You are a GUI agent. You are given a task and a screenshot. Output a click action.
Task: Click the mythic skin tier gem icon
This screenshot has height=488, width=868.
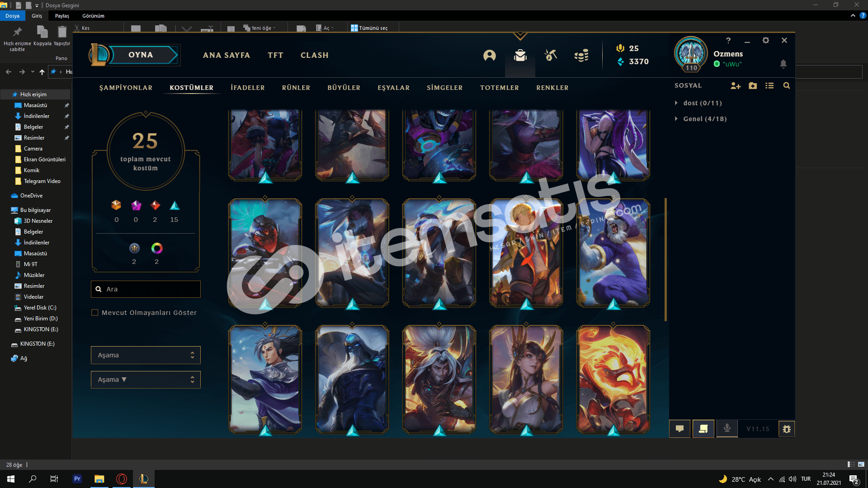(x=136, y=206)
